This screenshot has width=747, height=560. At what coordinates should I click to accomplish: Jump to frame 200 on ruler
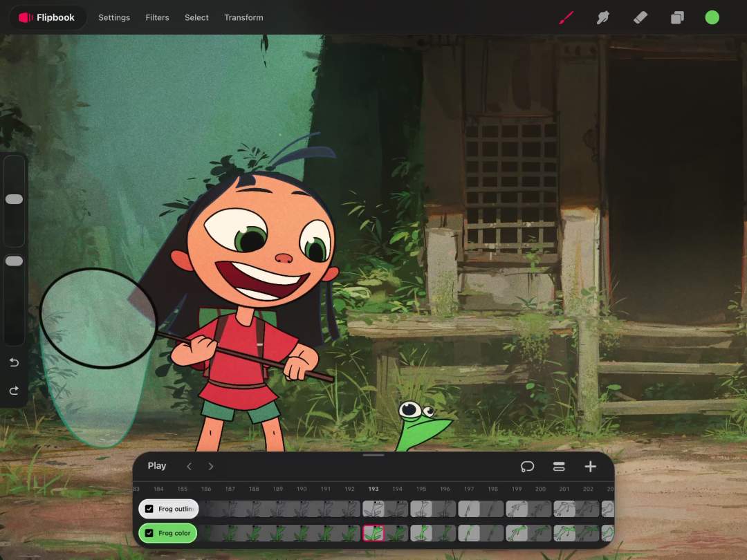(x=540, y=489)
